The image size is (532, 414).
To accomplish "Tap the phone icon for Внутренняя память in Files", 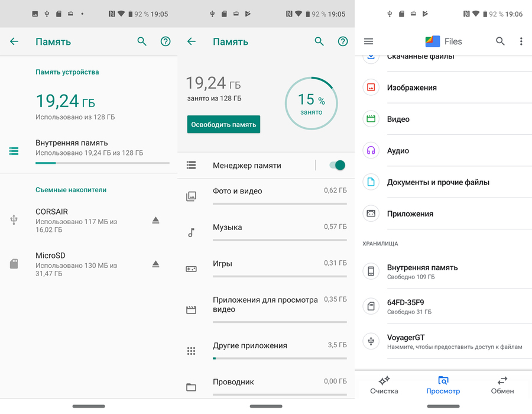I will 371,271.
